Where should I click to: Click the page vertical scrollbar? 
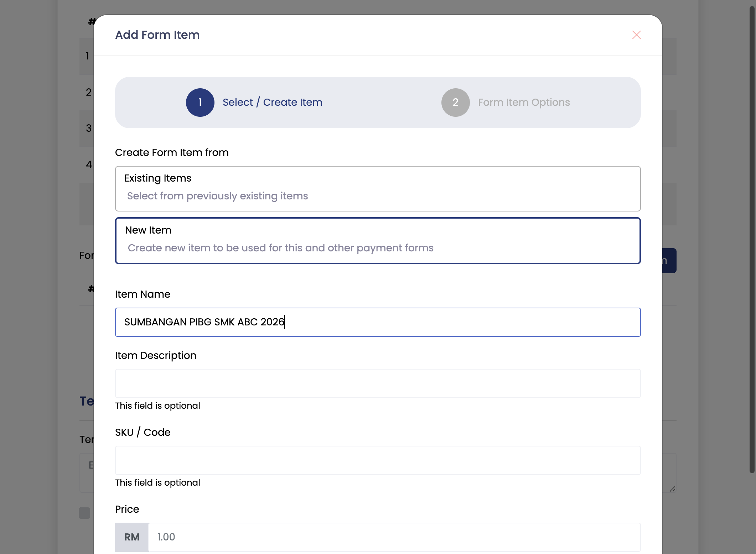(752, 239)
